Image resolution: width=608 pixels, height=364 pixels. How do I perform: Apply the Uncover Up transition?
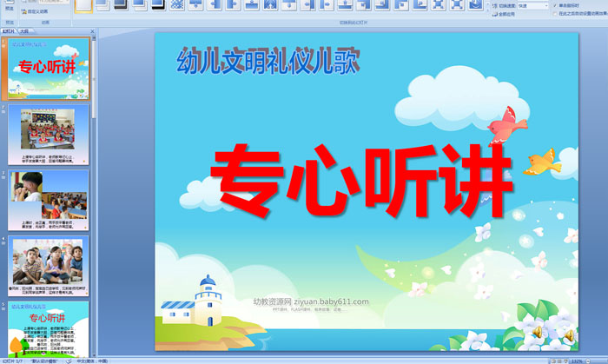pyautogui.click(x=345, y=4)
